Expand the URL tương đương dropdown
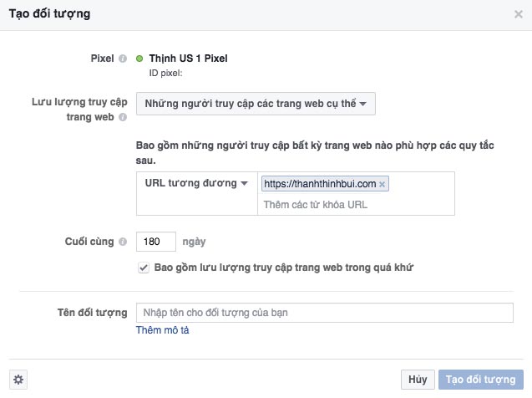The width and height of the screenshot is (532, 398). (196, 183)
